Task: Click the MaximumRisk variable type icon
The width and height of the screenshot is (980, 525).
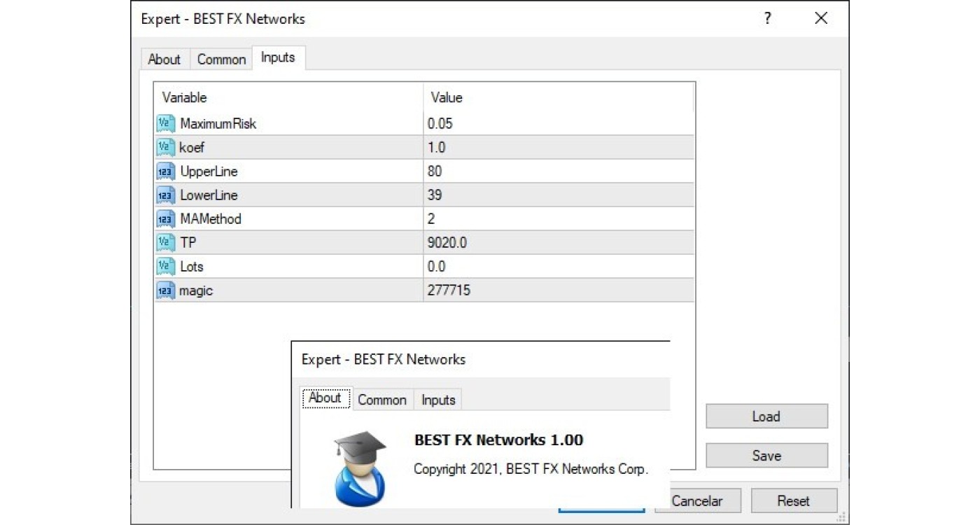Action: (165, 124)
